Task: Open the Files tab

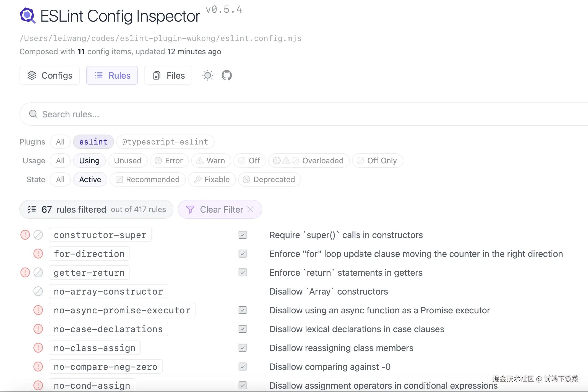Action: point(168,76)
